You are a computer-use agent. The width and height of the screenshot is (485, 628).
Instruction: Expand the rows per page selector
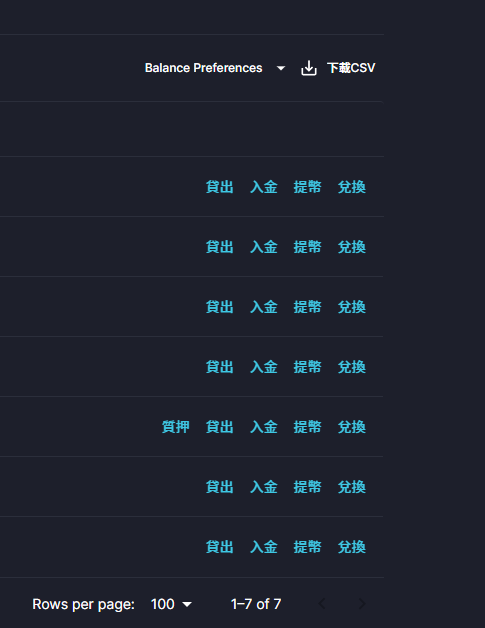pos(171,604)
